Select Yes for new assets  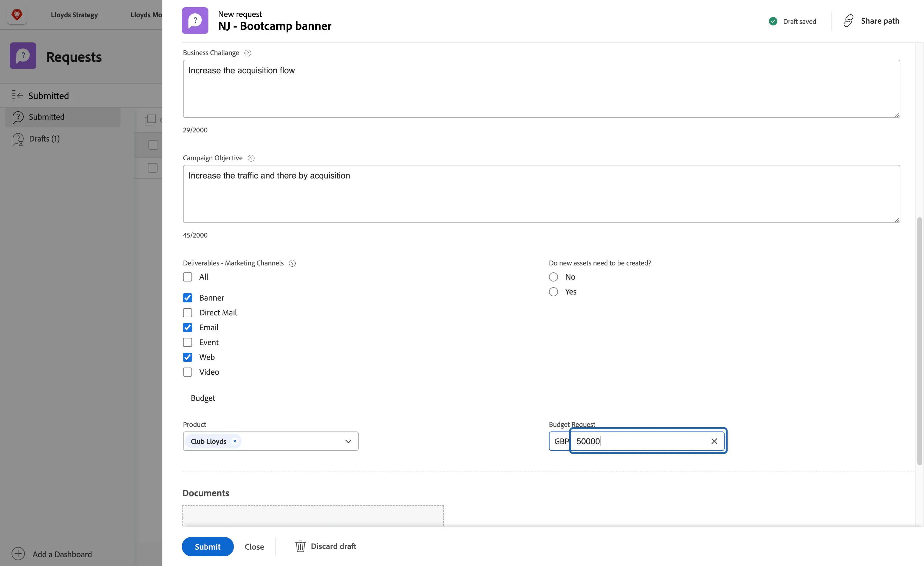[x=553, y=292]
